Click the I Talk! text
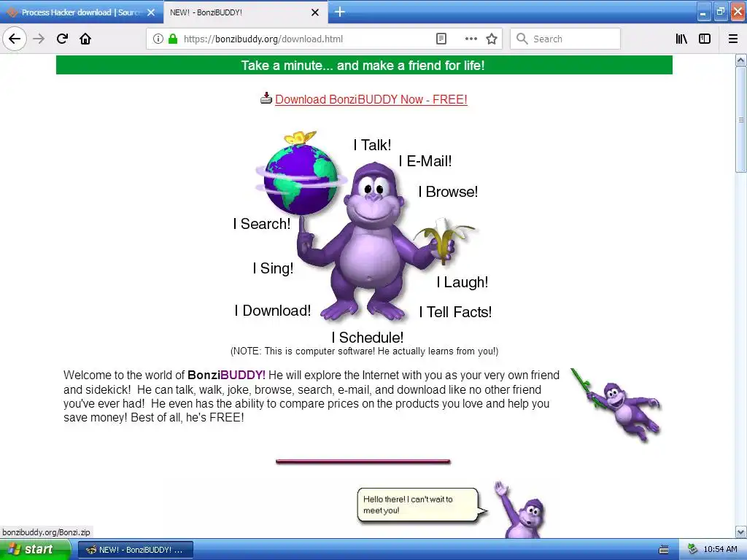Viewport: 747px width, 560px height. (372, 145)
